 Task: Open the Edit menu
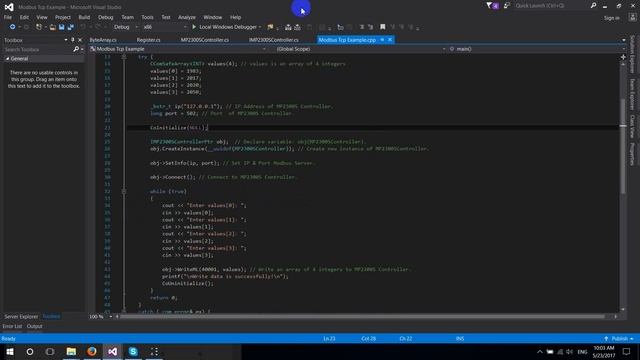[24, 17]
